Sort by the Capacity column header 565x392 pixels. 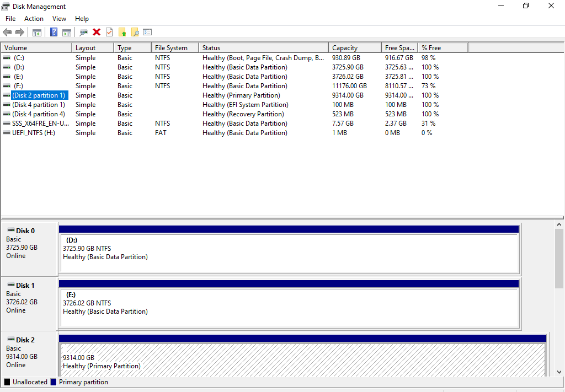[x=355, y=47]
